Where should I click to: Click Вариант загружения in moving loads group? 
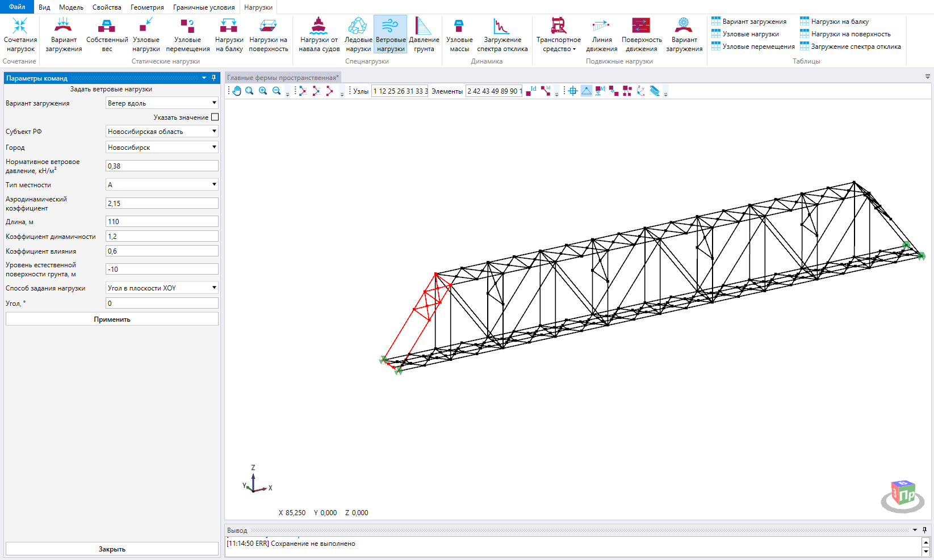click(684, 35)
